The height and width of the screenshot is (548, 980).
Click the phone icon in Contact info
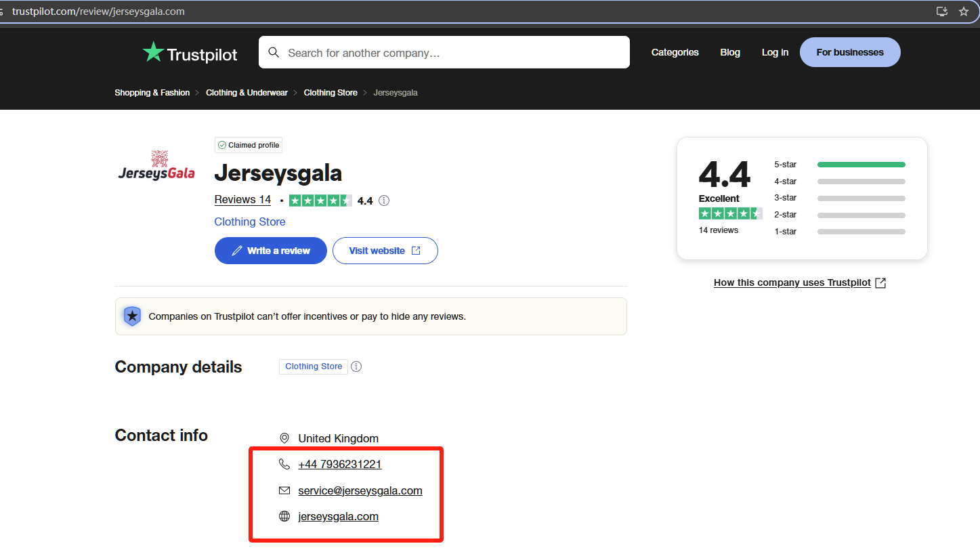point(284,464)
